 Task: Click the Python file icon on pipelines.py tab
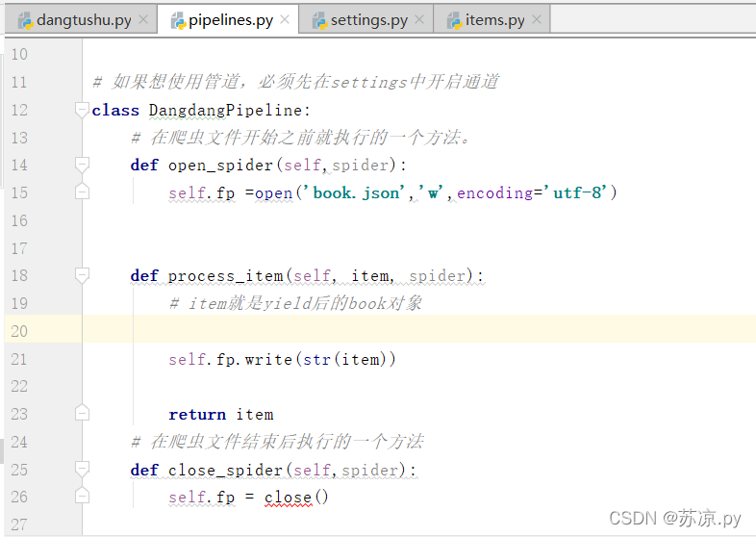(178, 20)
